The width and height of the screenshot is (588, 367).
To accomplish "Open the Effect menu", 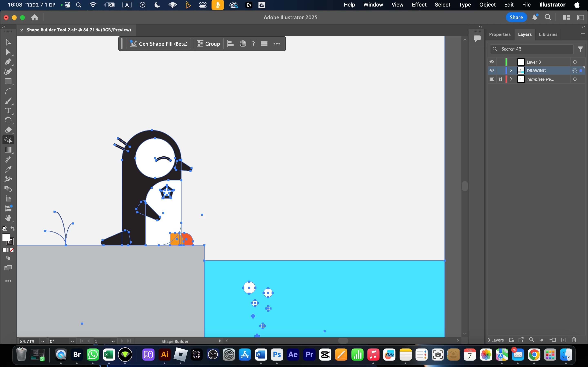I will pyautogui.click(x=419, y=5).
